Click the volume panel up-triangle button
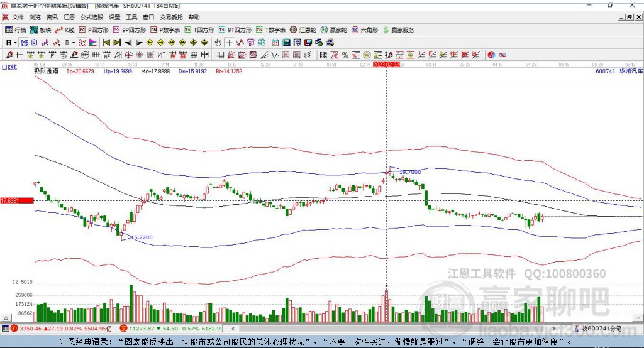The image size is (644, 348). [6, 318]
